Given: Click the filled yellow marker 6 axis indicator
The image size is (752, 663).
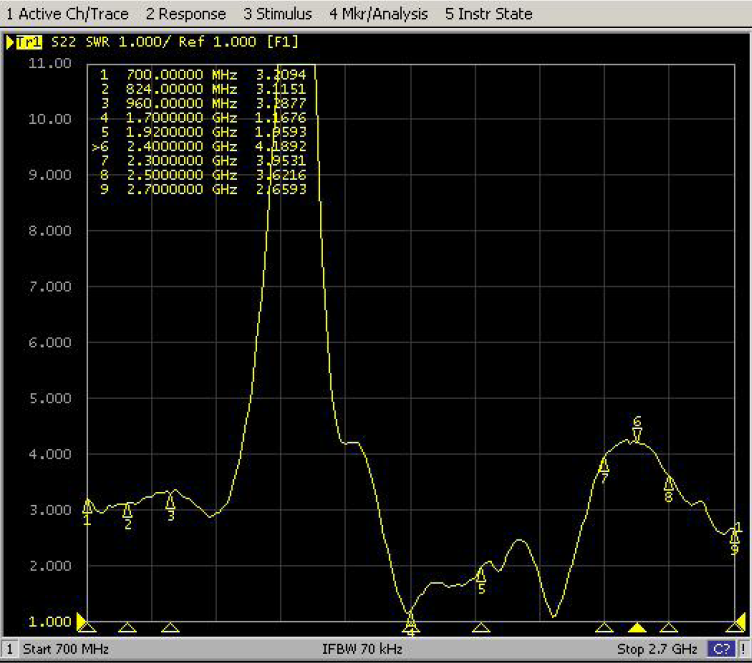Looking at the screenshot, I should coord(637,628).
